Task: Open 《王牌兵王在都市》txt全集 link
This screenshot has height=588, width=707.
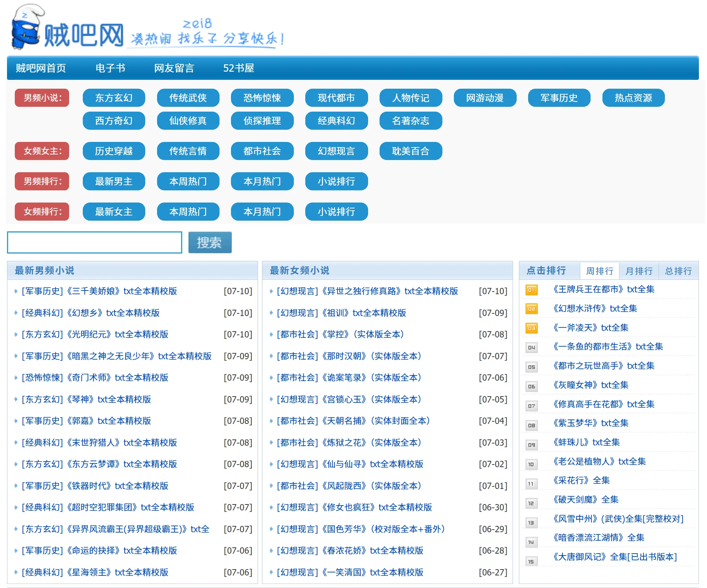Action: [x=603, y=289]
